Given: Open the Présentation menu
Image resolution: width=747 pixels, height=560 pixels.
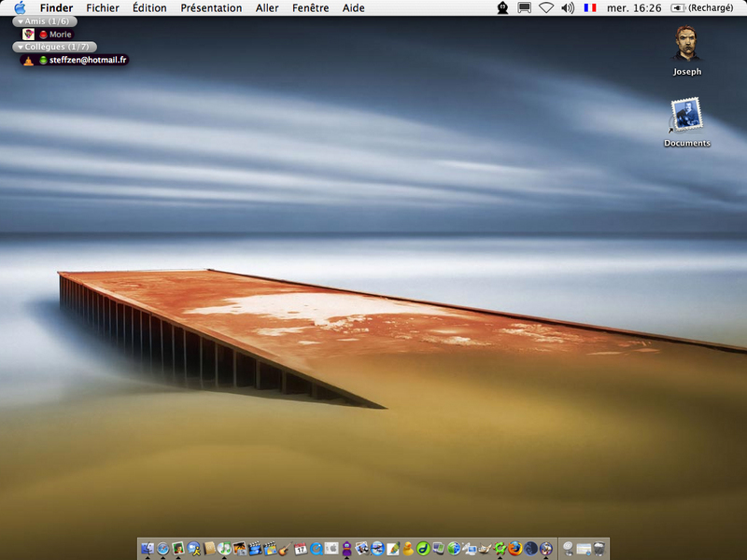Looking at the screenshot, I should [211, 8].
